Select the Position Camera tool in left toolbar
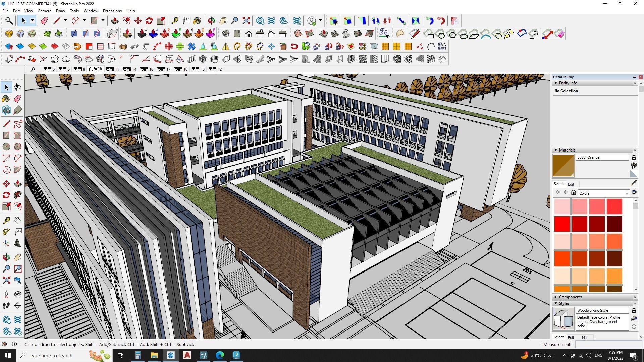 click(6, 294)
